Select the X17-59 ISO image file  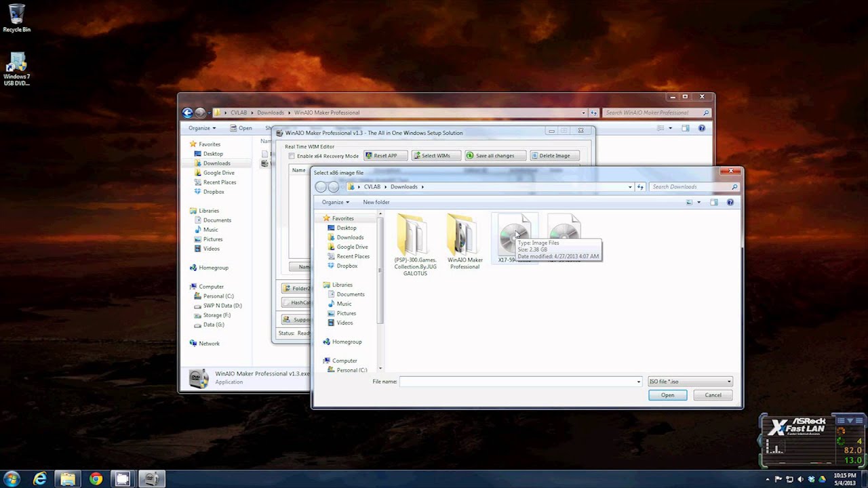[514, 238]
